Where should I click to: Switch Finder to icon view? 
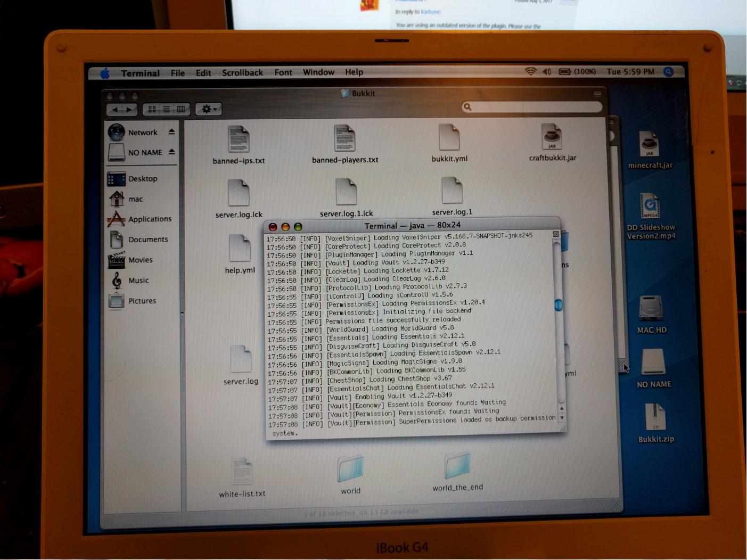(152, 109)
